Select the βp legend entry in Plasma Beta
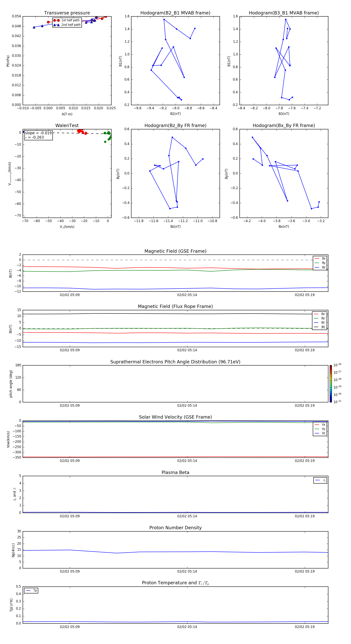The image size is (351, 644). 320,480
